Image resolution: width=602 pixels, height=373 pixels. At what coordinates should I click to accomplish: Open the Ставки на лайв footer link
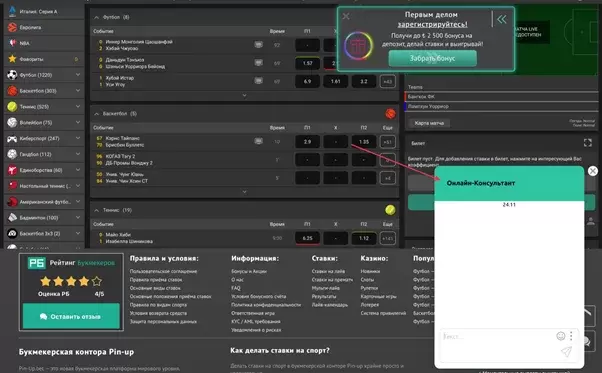[328, 271]
